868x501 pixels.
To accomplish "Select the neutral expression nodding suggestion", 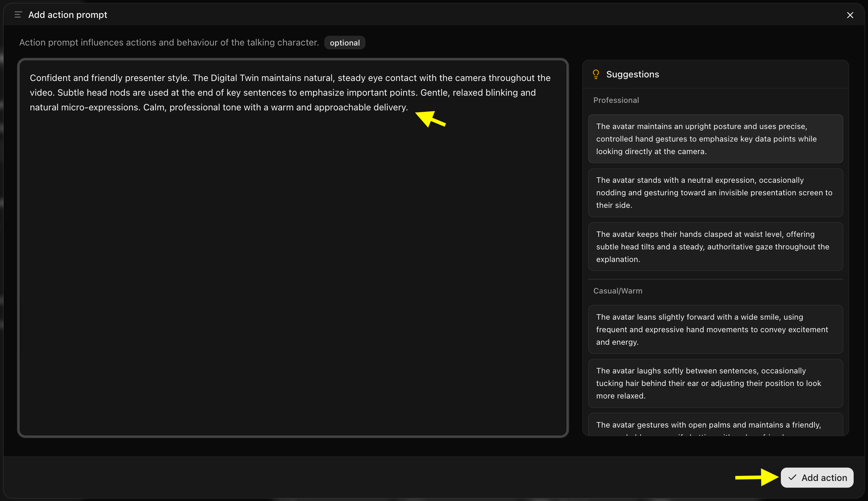I will [x=716, y=193].
